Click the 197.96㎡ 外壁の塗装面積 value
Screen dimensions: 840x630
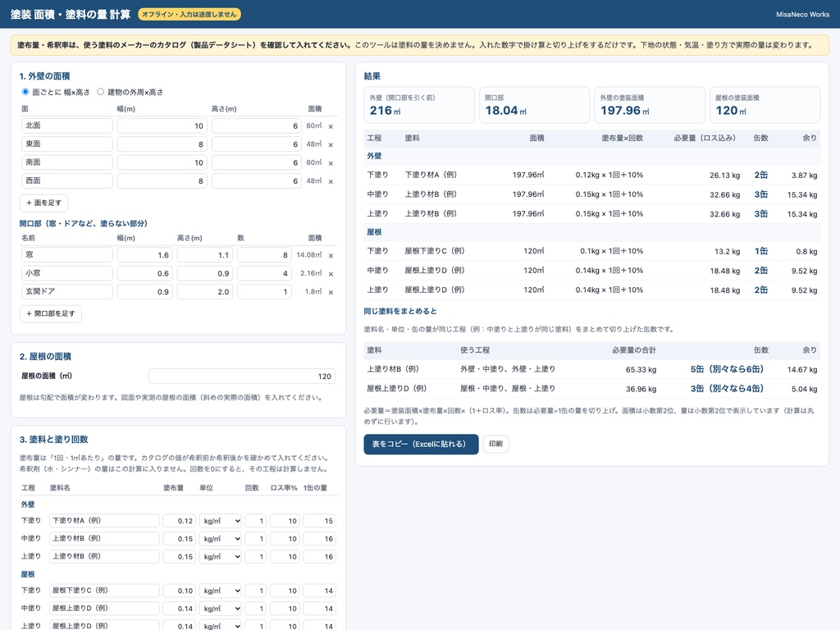624,111
